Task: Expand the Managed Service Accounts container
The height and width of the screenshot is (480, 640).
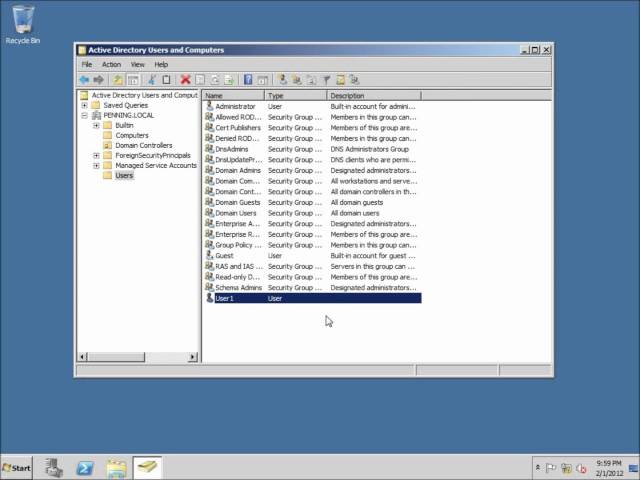Action: tap(96, 166)
